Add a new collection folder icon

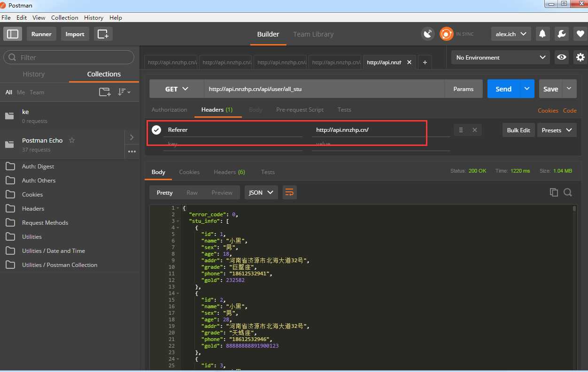tap(104, 92)
